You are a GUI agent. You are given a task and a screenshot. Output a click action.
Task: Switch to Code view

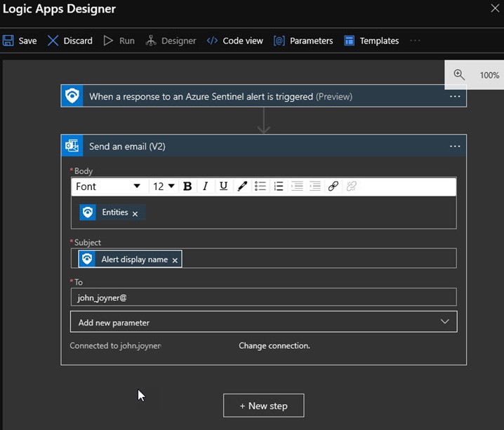pyautogui.click(x=234, y=41)
